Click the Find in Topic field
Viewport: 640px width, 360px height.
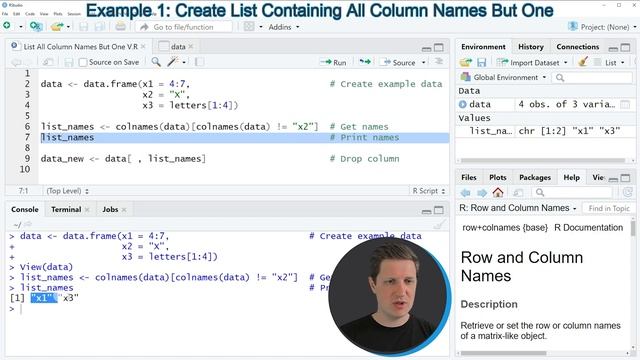pos(608,208)
